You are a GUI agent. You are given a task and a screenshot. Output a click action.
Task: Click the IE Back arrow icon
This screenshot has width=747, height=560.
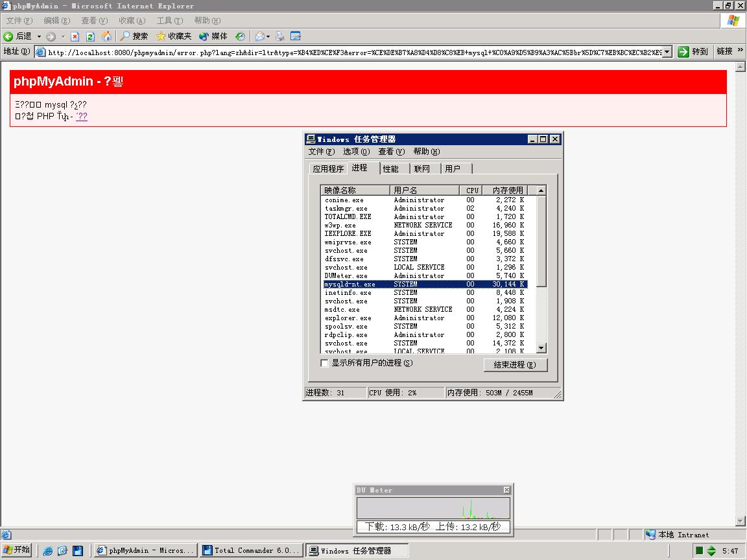click(x=8, y=37)
